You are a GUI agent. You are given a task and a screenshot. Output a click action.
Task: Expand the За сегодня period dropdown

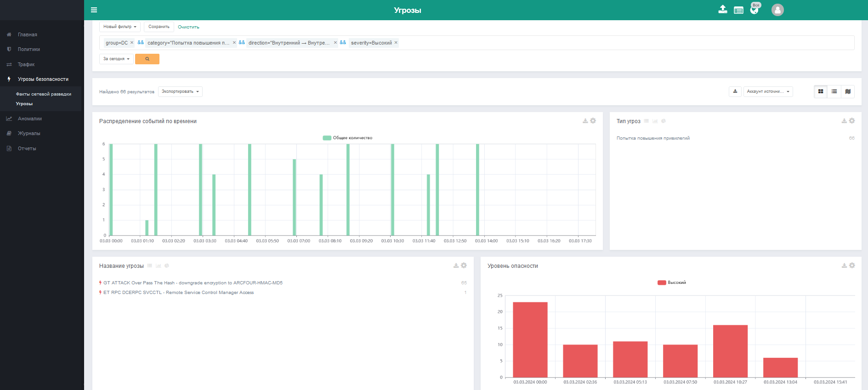pos(116,59)
